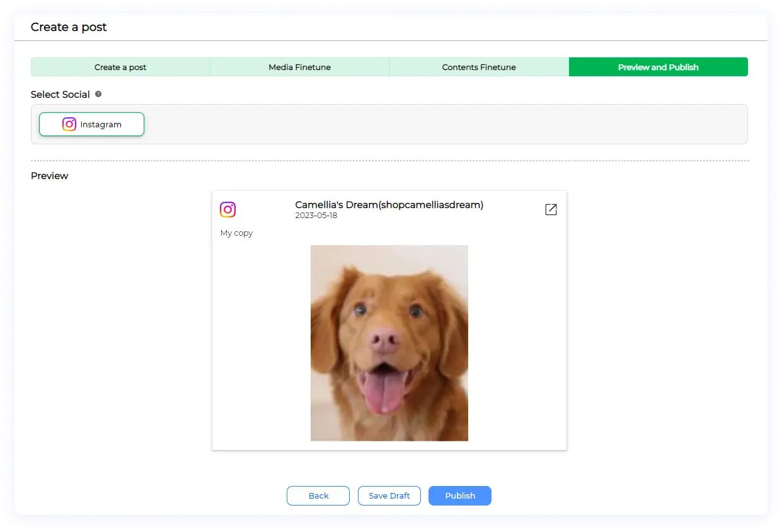
Task: Click the 'Select Social' label text
Action: 60,95
